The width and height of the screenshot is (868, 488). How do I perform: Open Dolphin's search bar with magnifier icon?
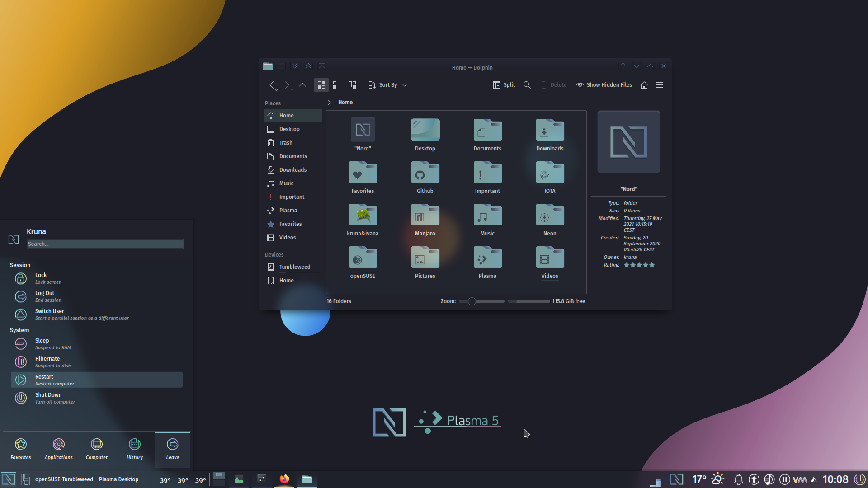pos(526,85)
